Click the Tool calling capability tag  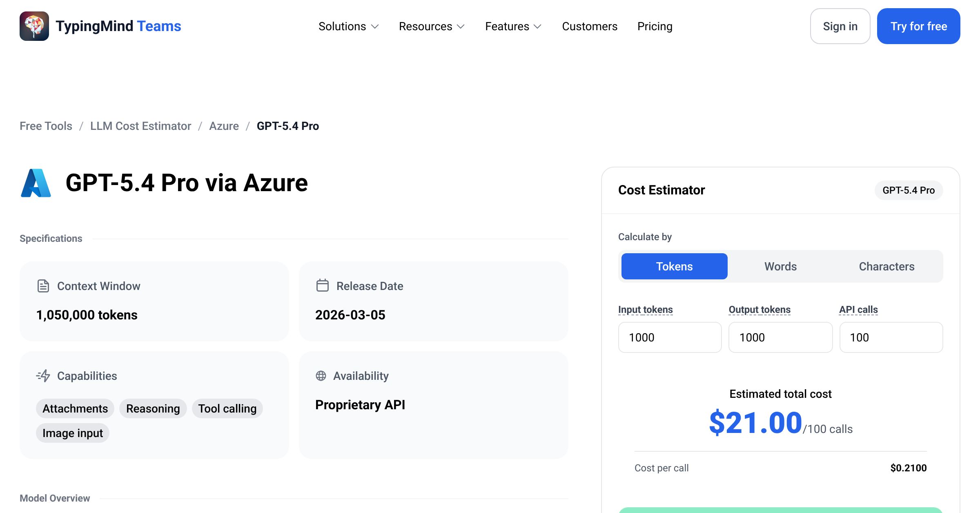[227, 408]
